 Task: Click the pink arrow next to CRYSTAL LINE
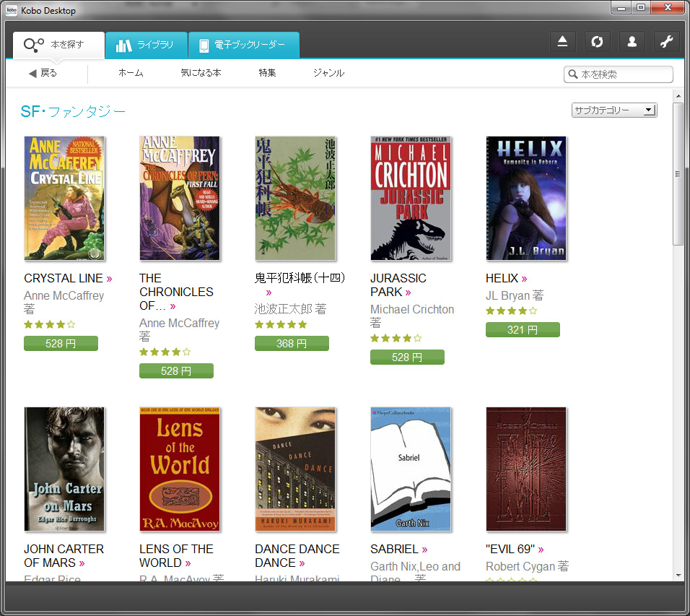point(109,279)
